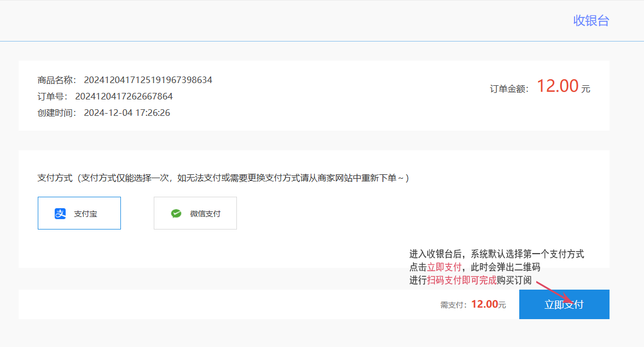Click the product name number 2024120417125191967398634
The image size is (644, 347).
pos(148,80)
